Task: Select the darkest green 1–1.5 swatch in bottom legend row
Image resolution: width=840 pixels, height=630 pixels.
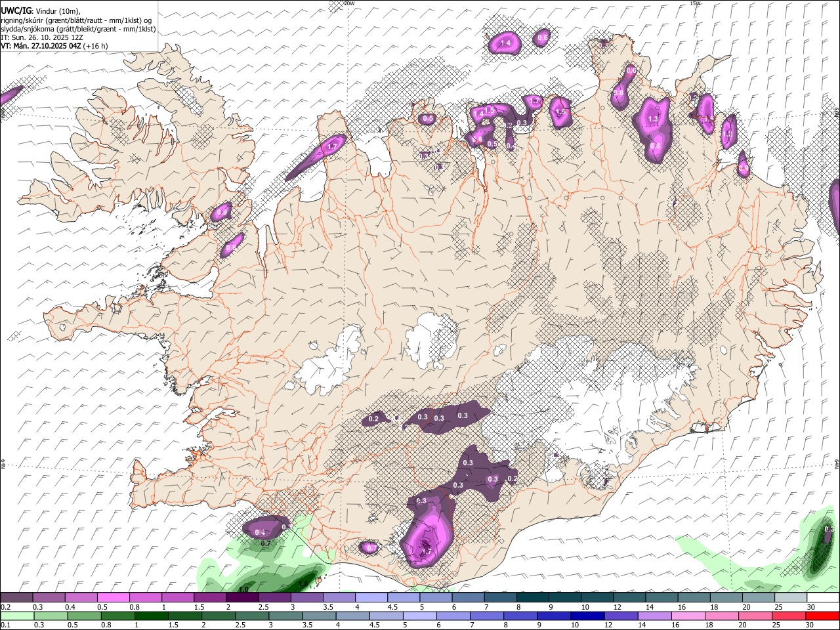Action: pyautogui.click(x=152, y=616)
